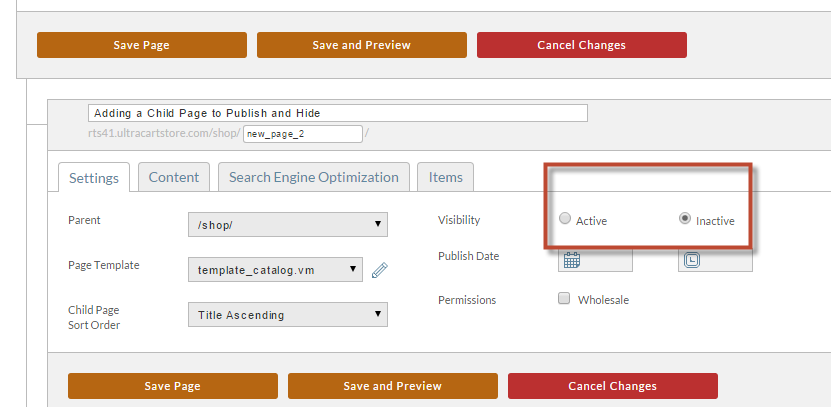The image size is (831, 407).
Task: Focus the new_page_2 URL slug field
Action: coord(303,134)
